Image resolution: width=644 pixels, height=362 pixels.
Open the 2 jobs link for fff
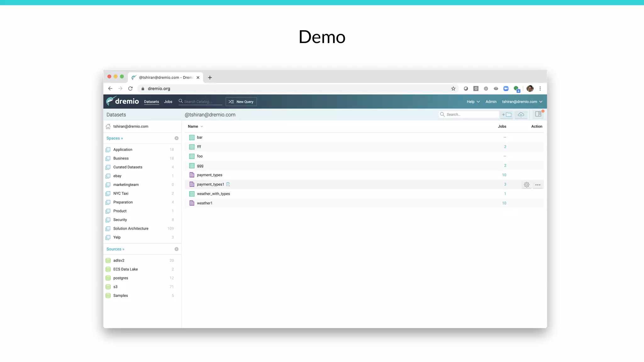505,147
